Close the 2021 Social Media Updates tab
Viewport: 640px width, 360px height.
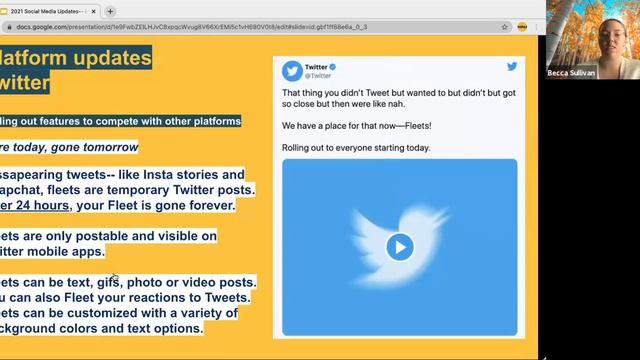pyautogui.click(x=93, y=11)
